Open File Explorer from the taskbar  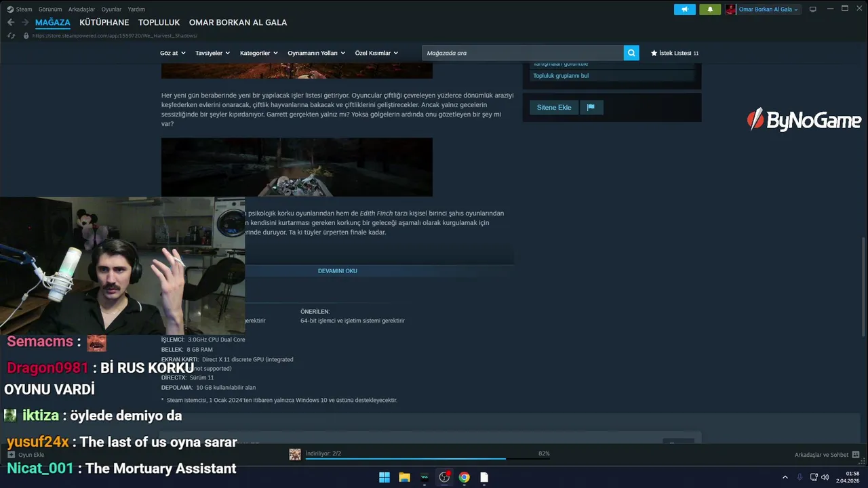[404, 477]
